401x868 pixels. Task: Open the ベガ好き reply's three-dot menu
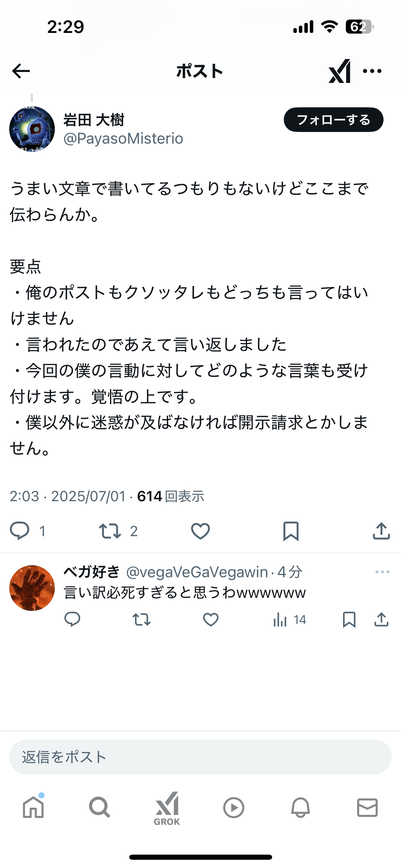point(382,572)
